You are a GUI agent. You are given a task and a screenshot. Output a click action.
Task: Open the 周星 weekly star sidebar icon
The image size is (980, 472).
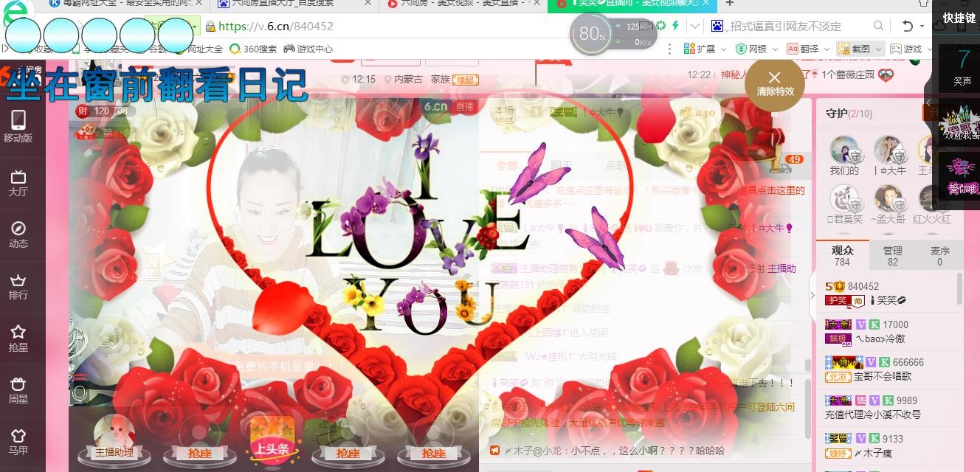tap(18, 391)
